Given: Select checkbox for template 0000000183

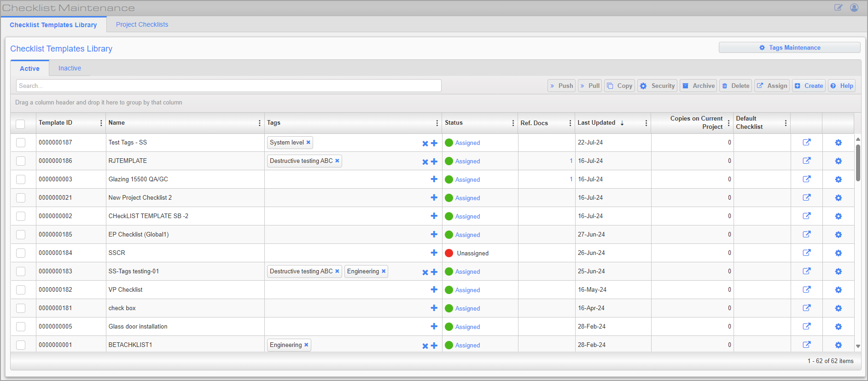Looking at the screenshot, I should 21,271.
